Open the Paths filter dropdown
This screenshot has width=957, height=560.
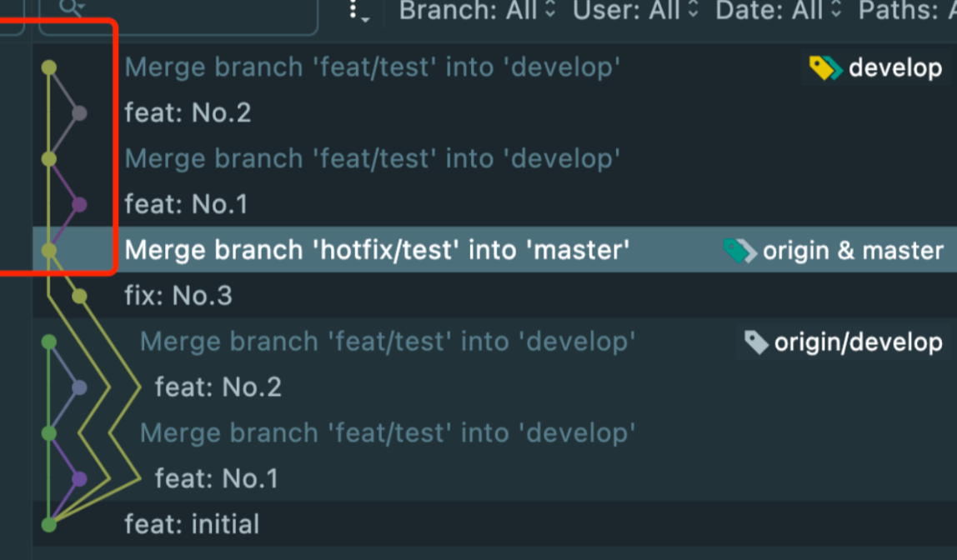click(907, 10)
